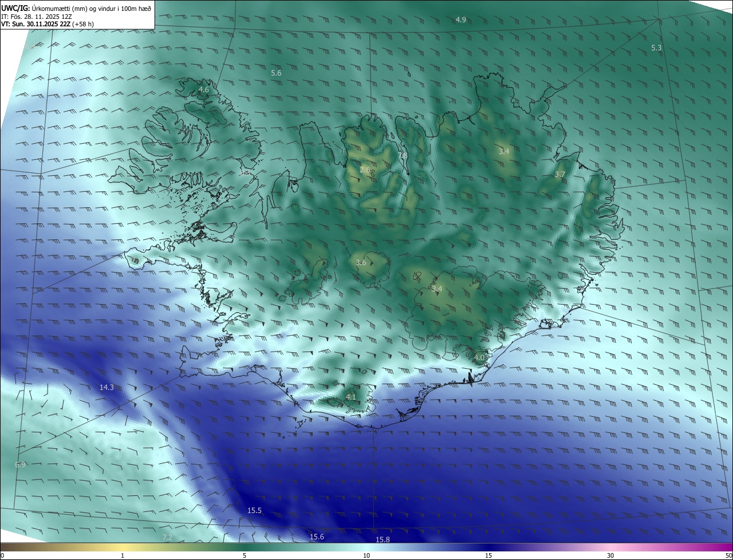Click the 15.6 value on the map

tap(317, 537)
